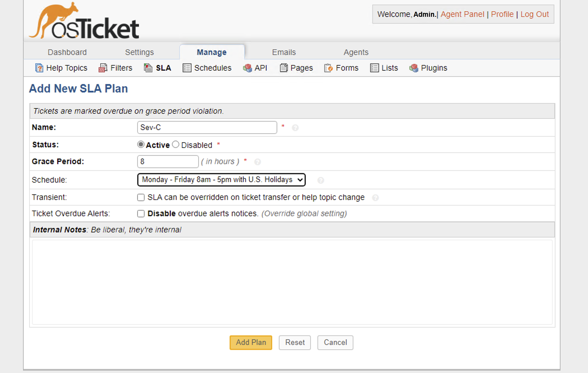Focus the Internal Notes text area

coord(292,282)
